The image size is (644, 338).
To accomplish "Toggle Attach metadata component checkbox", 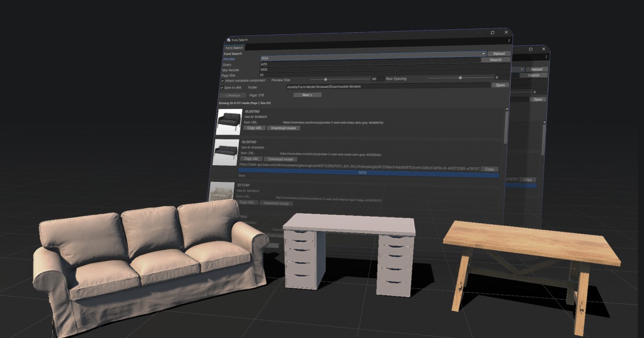I will coord(223,80).
